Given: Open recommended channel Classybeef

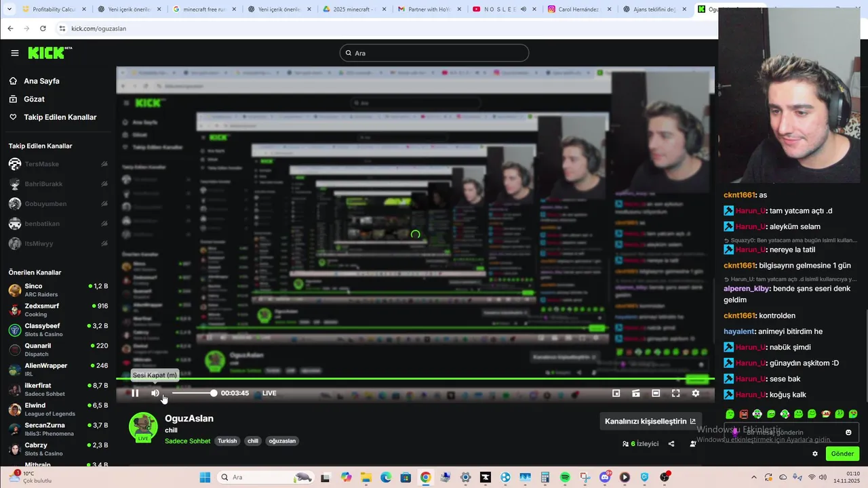Looking at the screenshot, I should 58,330.
